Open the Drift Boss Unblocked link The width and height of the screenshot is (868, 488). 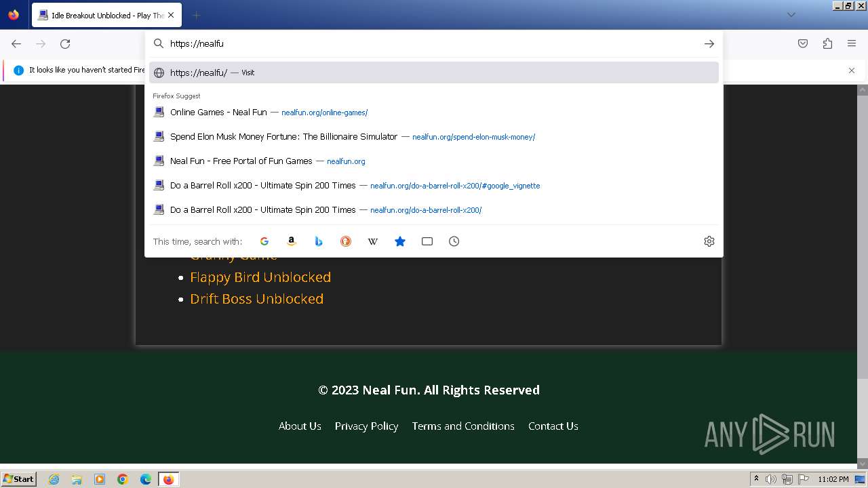click(256, 299)
